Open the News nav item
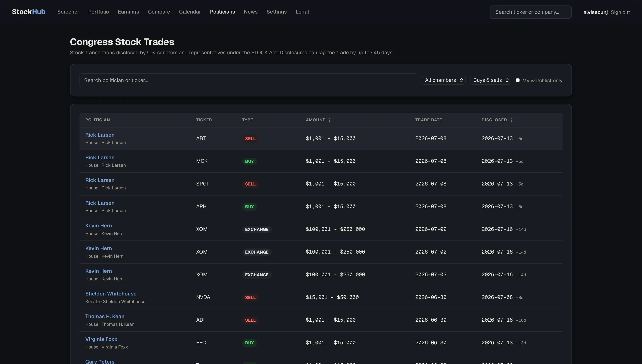642x364 pixels. [251, 12]
